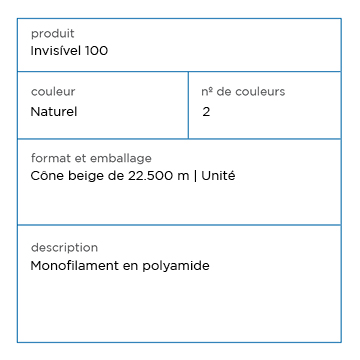The image size is (360, 360).
Task: Click the "produit" field label
Action: [x=53, y=34]
